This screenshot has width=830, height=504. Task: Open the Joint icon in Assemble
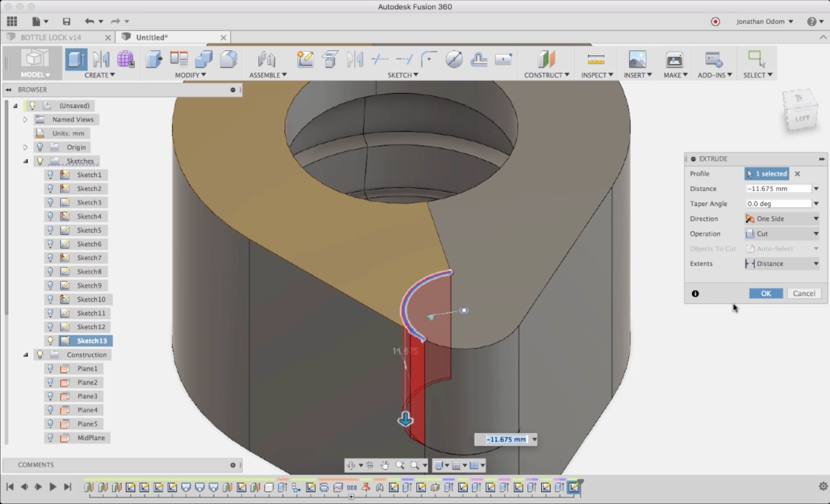(x=267, y=59)
